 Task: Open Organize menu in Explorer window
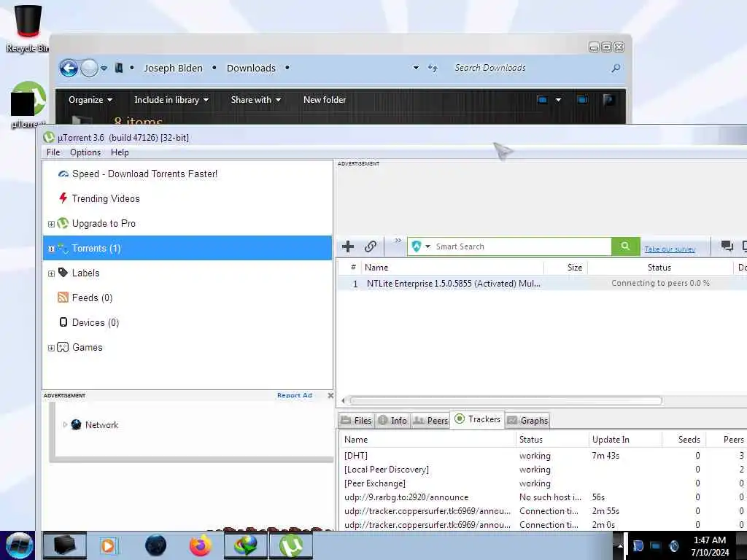[90, 99]
